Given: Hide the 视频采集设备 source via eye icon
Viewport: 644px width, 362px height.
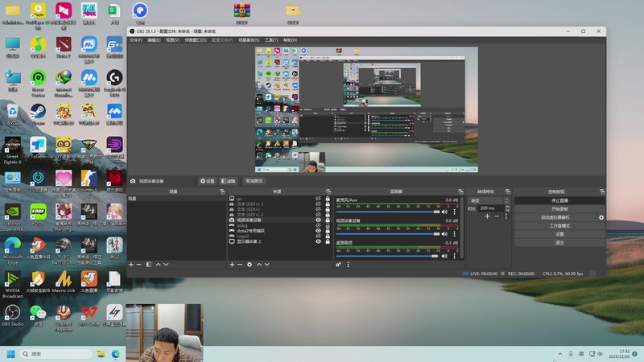Looking at the screenshot, I should point(318,220).
